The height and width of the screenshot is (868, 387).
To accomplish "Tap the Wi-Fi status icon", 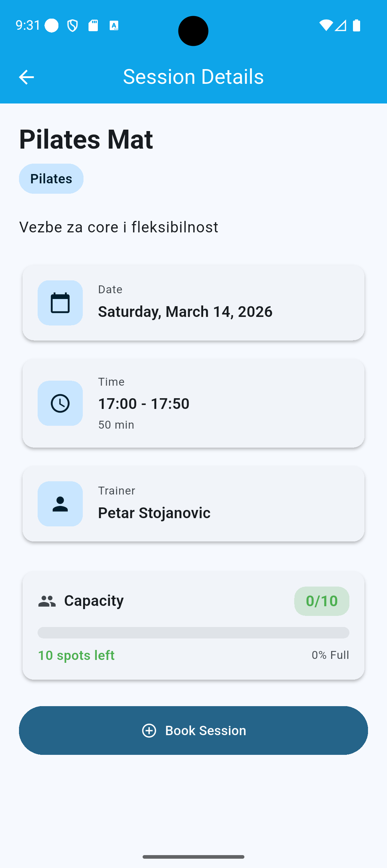I will coord(326,25).
